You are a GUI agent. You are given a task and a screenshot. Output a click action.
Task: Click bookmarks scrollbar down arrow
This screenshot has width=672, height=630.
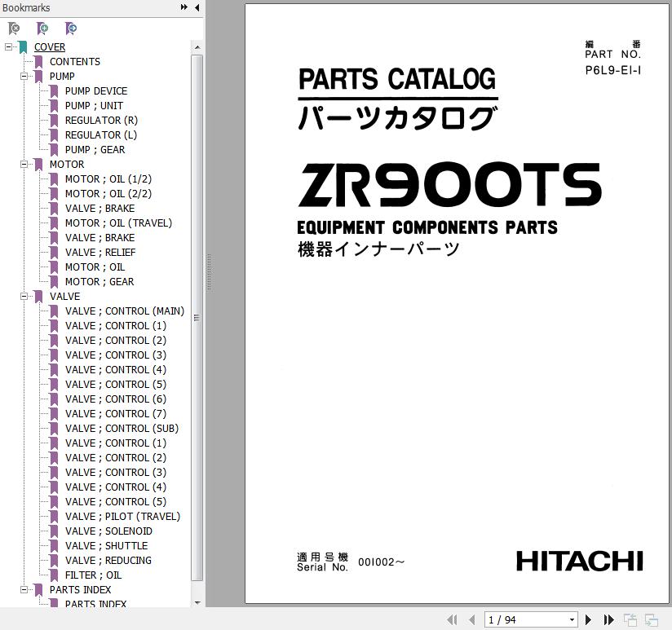(x=197, y=602)
